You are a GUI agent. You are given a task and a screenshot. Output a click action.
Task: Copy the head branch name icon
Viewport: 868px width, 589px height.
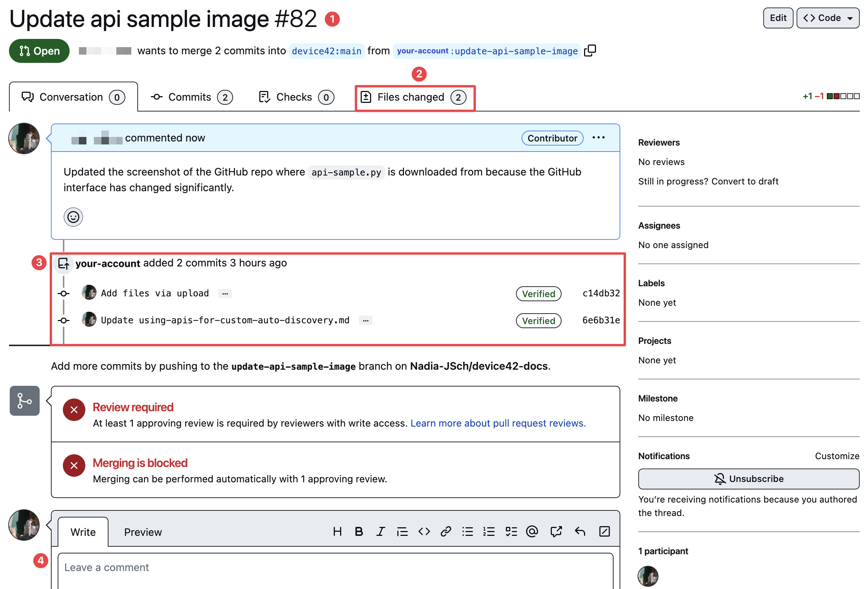(x=590, y=51)
